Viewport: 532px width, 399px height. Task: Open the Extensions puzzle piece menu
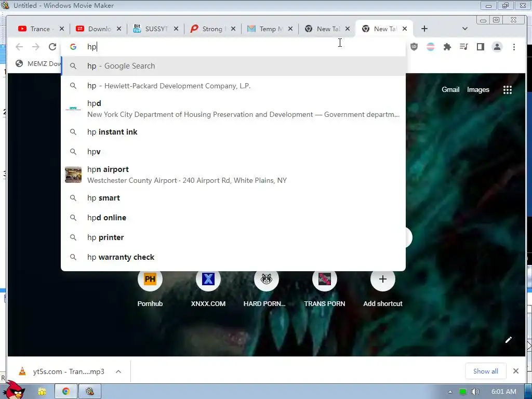(447, 47)
